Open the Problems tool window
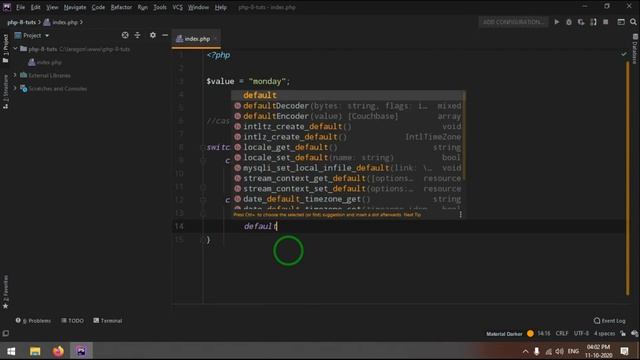 pos(33,320)
